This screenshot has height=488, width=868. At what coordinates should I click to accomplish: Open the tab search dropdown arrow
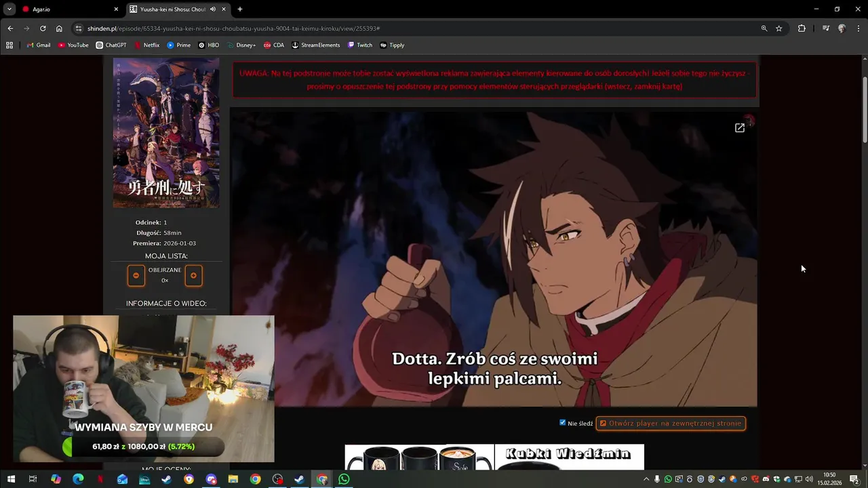pos(9,9)
